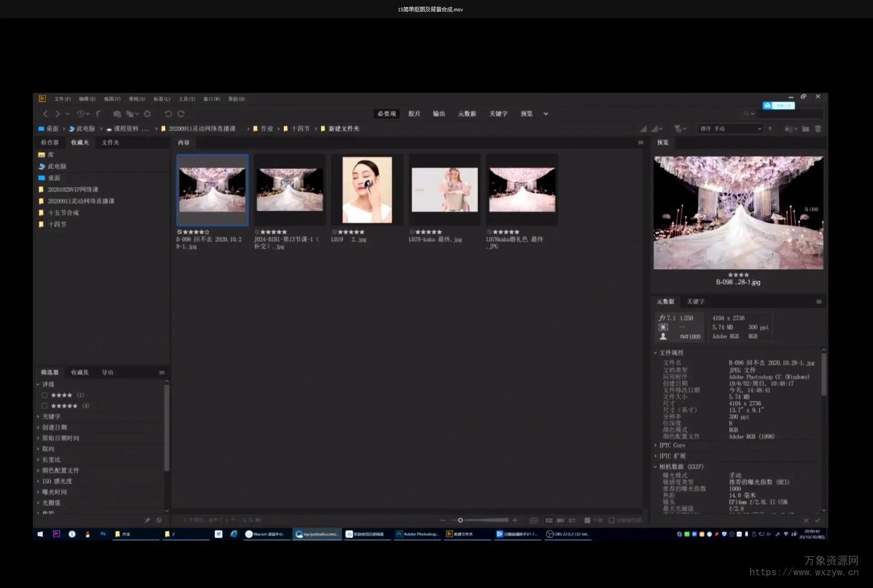Click the trash delete item icon
The width and height of the screenshot is (873, 588).
818,129
